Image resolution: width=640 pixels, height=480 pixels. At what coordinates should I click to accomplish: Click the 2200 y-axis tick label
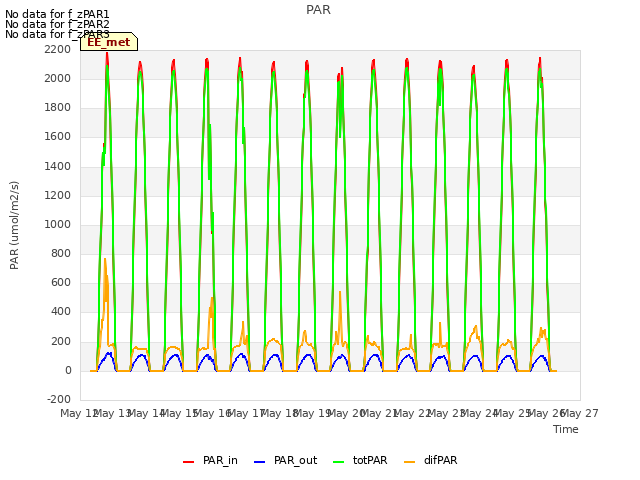[x=58, y=49]
